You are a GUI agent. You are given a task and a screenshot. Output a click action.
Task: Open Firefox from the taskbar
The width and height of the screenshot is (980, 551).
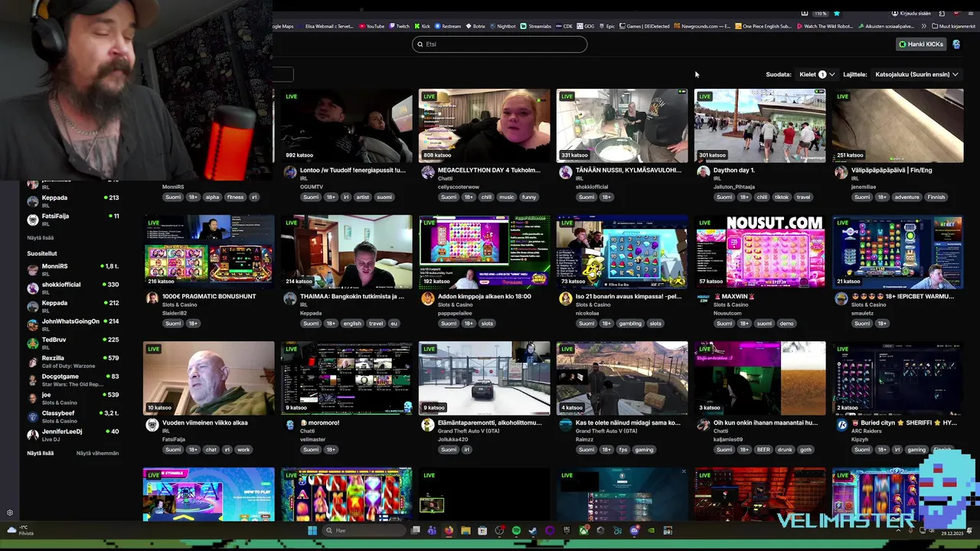point(449,530)
